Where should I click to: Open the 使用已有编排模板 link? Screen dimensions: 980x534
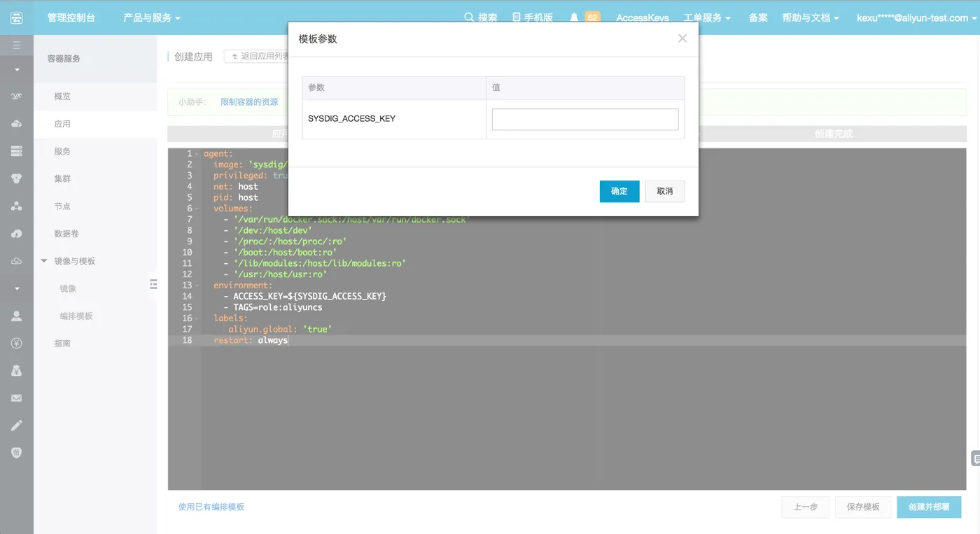pyautogui.click(x=211, y=507)
